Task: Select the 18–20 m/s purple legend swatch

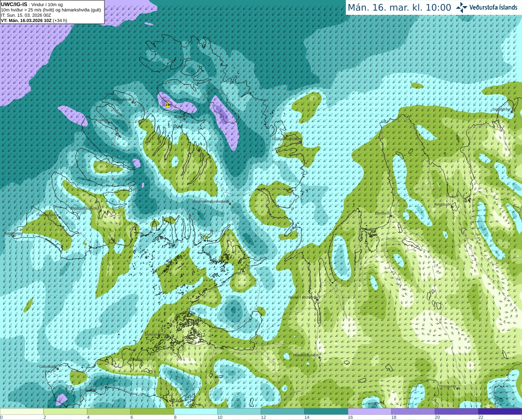Action: [x=413, y=411]
